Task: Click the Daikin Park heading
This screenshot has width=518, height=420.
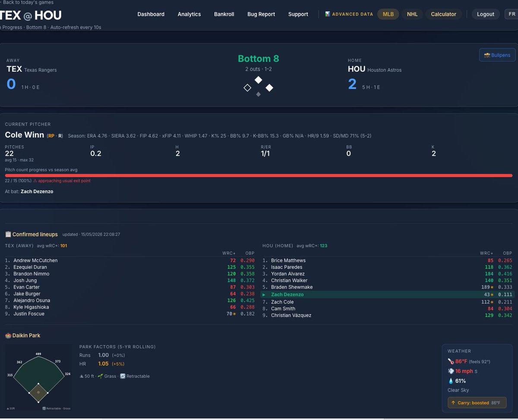Action: tap(26, 335)
